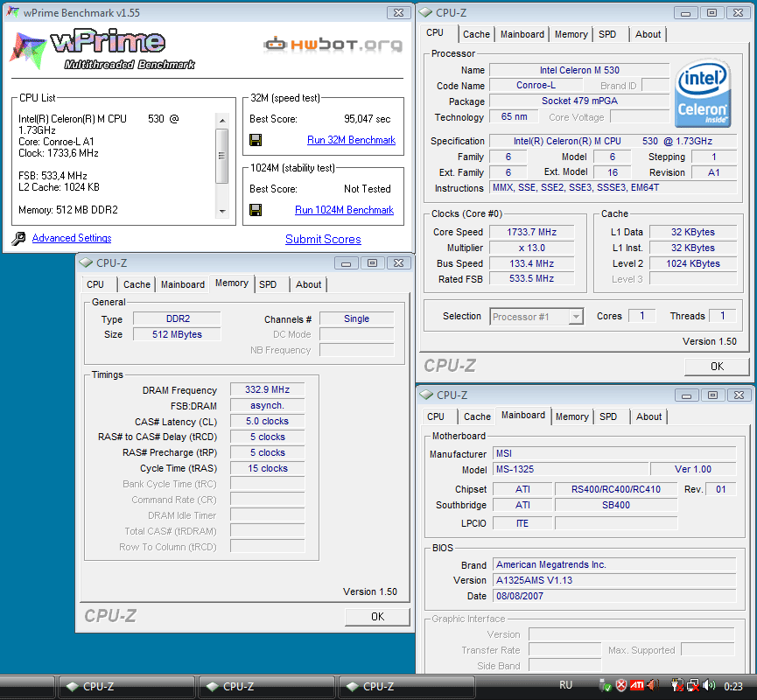757x700 pixels.
Task: Click the CPU-Z title icon of the Memory window
Action: coord(86,263)
